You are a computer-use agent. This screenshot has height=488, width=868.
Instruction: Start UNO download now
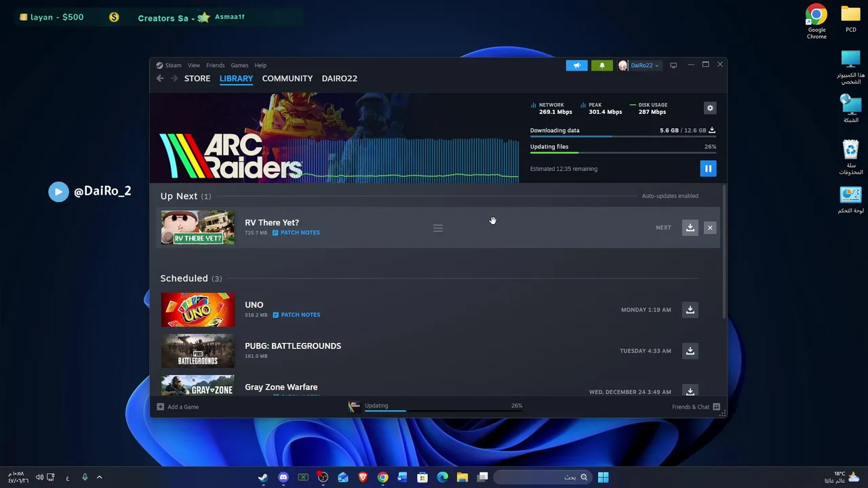pyautogui.click(x=690, y=310)
